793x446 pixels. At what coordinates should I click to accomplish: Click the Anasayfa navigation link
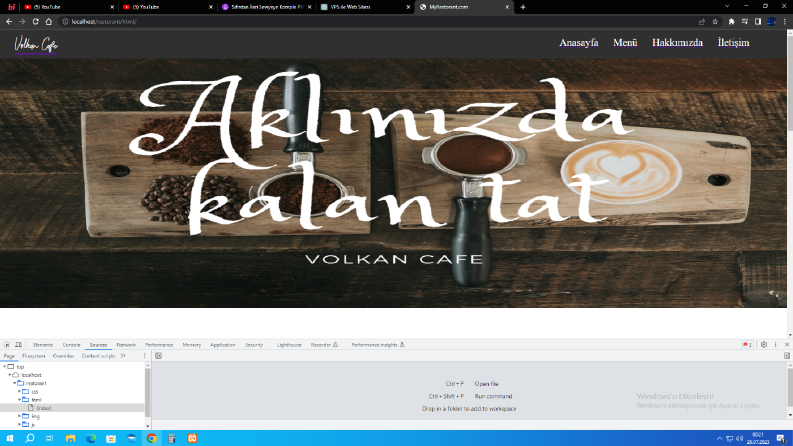point(579,42)
